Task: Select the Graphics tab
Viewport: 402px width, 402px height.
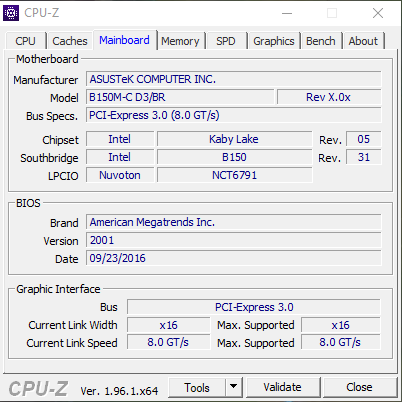Action: tap(274, 41)
